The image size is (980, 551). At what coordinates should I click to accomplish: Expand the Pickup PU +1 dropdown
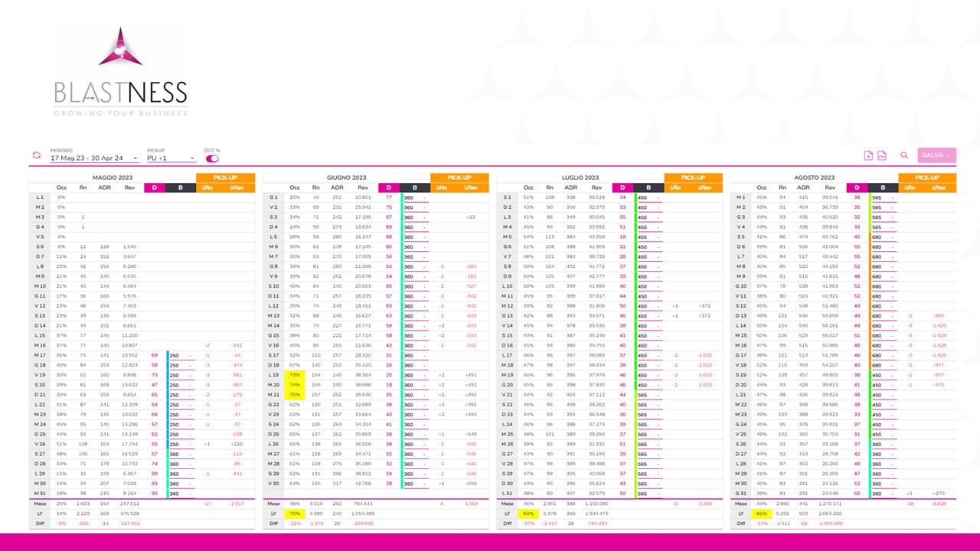[x=171, y=158]
